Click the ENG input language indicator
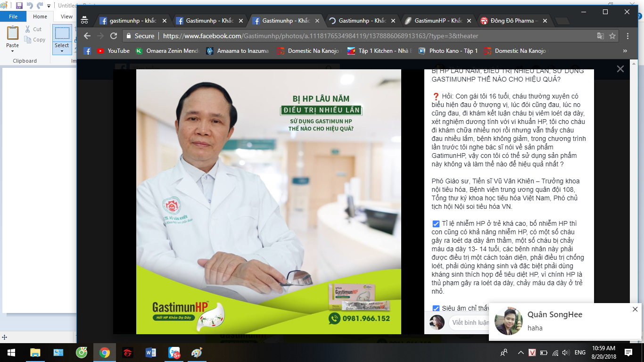644x362 pixels. tap(580, 352)
